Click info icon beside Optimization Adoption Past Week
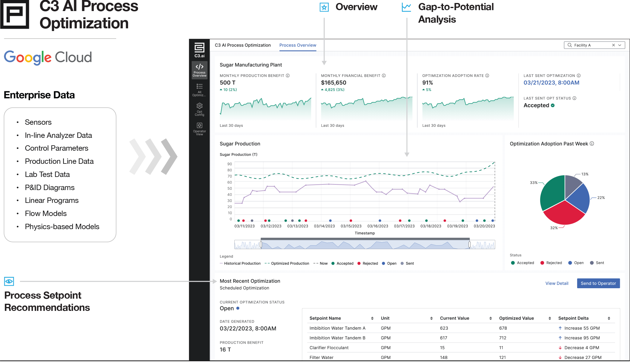Viewport: 630px width, 364px height. (592, 144)
